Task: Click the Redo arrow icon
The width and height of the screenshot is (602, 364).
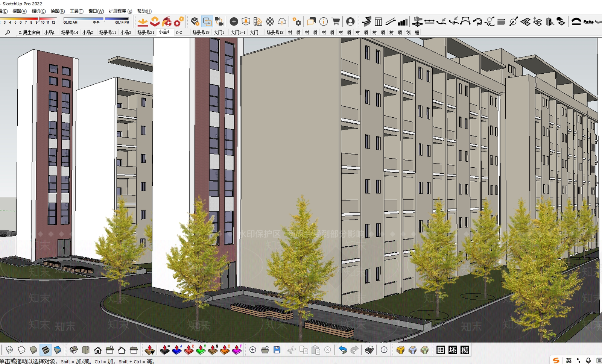Action: (x=354, y=350)
